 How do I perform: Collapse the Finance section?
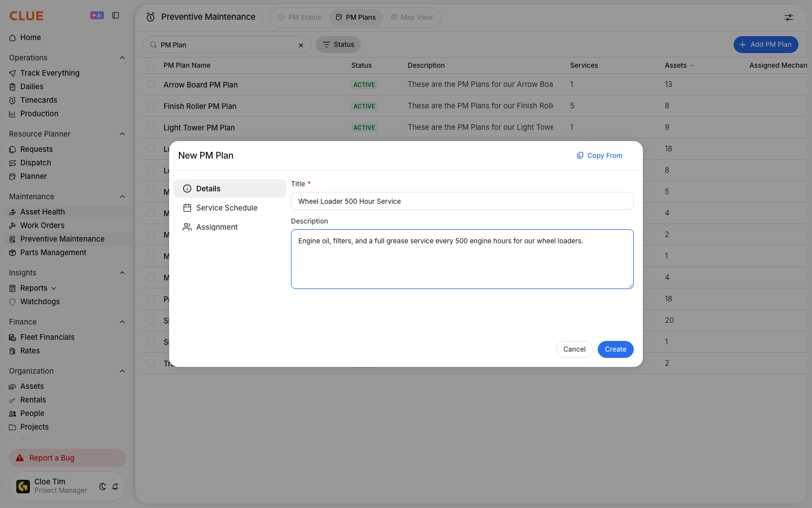click(x=122, y=322)
